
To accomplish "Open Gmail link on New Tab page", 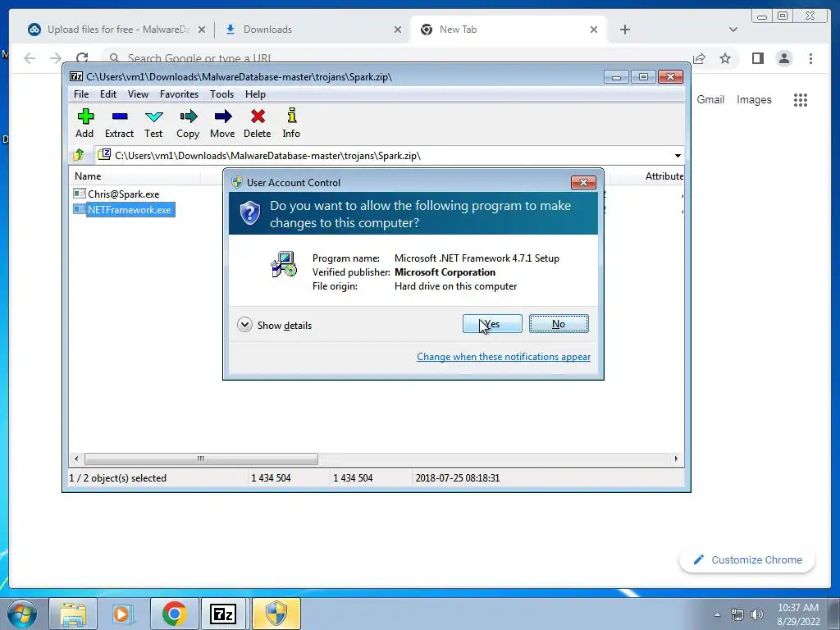I will (x=710, y=99).
